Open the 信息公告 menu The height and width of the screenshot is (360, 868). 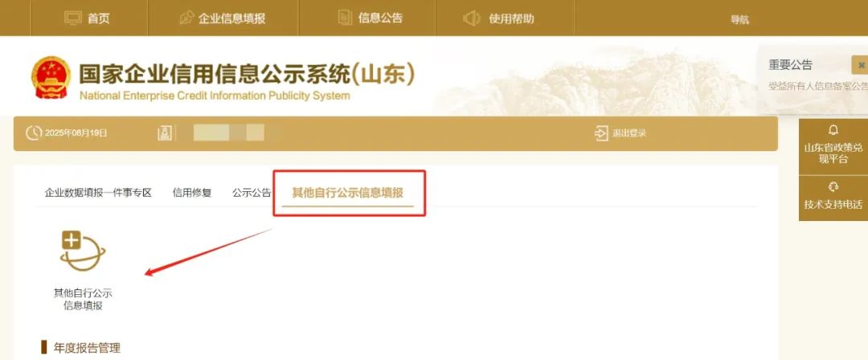[380, 18]
